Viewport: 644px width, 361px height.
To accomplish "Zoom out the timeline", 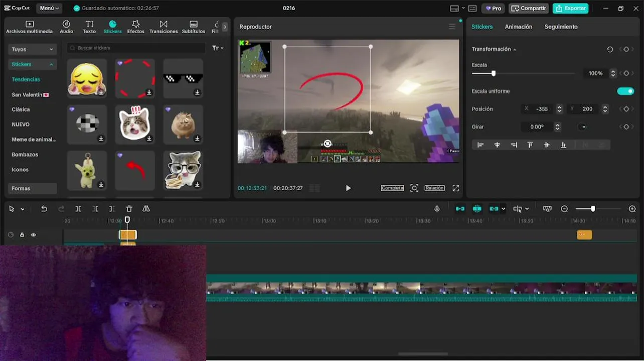I will click(564, 209).
